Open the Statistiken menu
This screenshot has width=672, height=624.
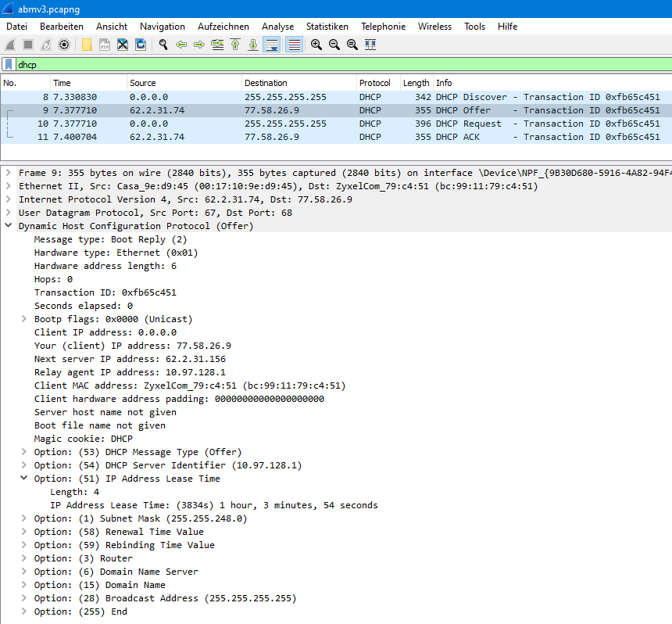click(x=327, y=27)
